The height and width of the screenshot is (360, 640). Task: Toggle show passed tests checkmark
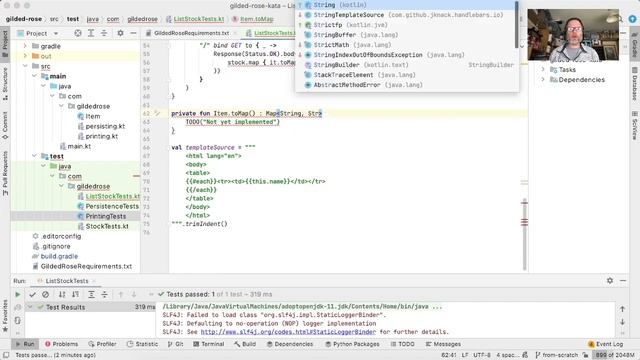point(32,294)
